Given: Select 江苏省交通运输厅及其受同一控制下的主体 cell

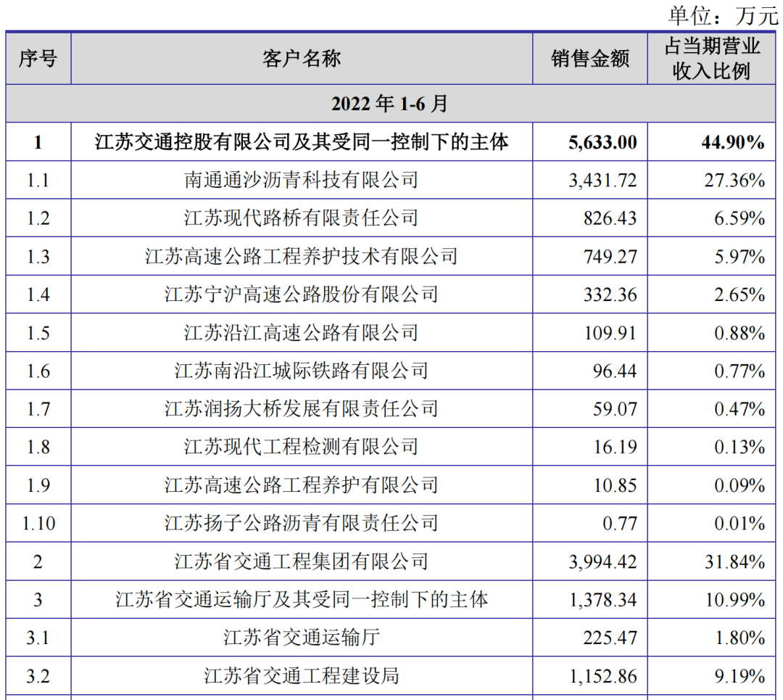Looking at the screenshot, I should [x=302, y=600].
